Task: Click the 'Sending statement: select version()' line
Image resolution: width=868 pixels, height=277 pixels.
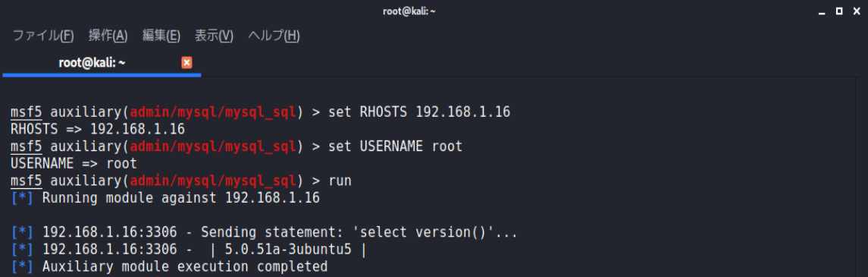Action: point(264,233)
